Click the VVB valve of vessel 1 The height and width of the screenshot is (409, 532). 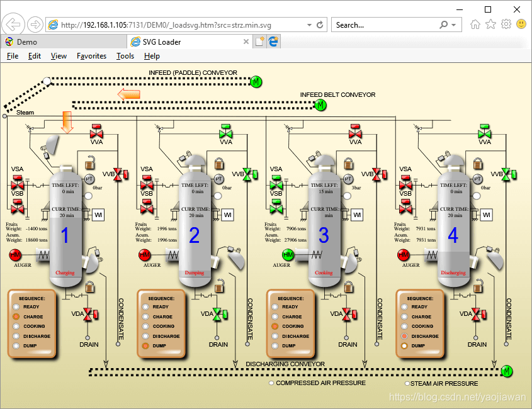tap(120, 174)
